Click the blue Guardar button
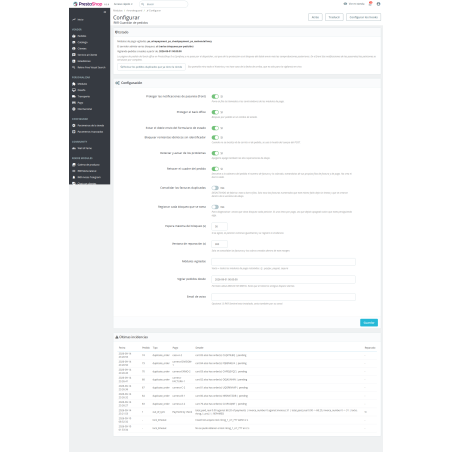 tap(369, 323)
